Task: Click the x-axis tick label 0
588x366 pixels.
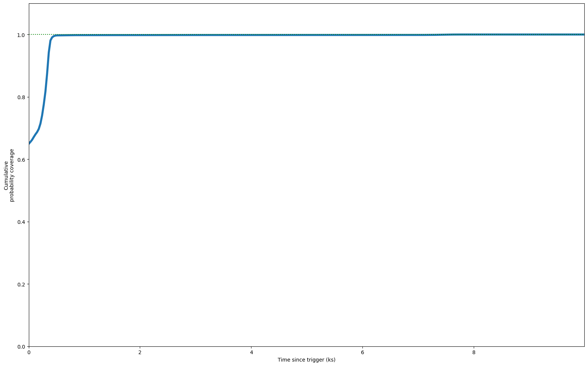Action: pyautogui.click(x=29, y=353)
